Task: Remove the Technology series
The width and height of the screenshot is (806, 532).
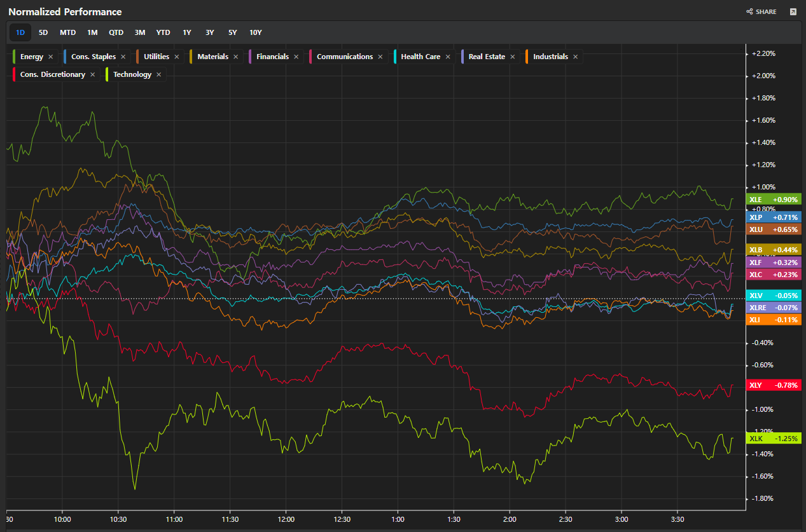Action: pyautogui.click(x=159, y=74)
